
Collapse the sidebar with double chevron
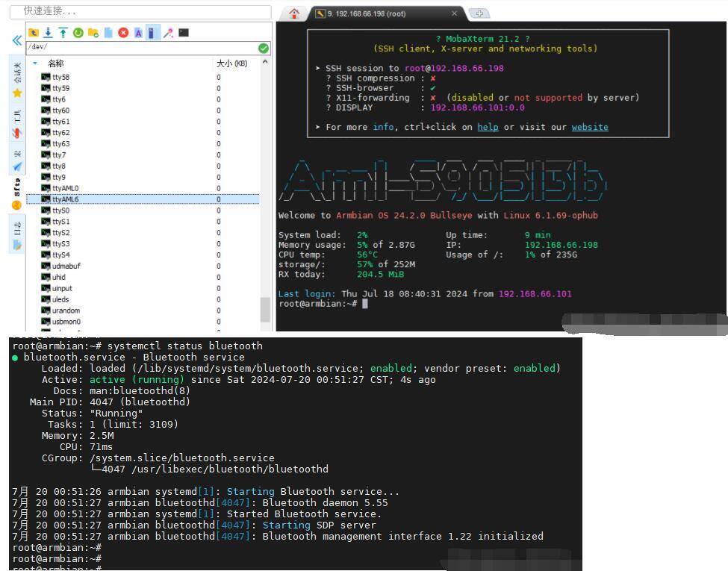[x=16, y=40]
